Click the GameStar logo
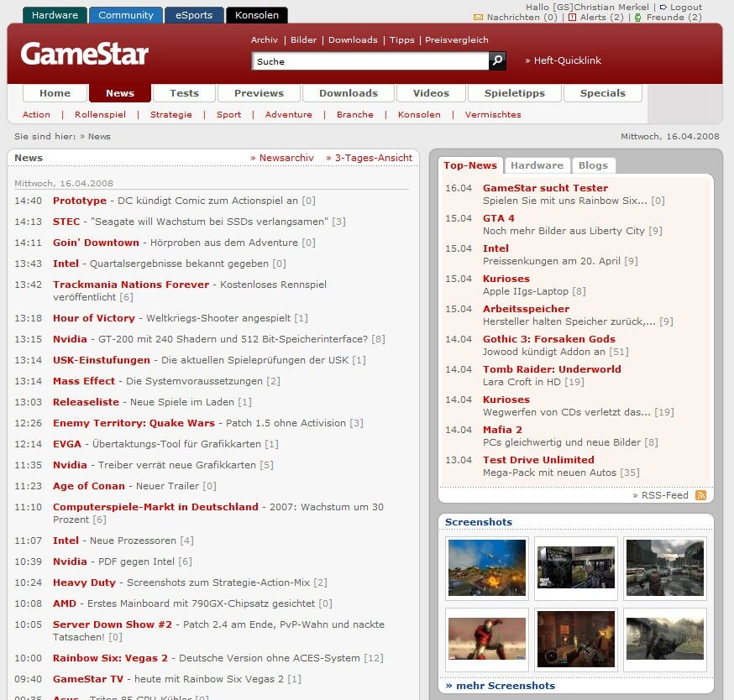The image size is (734, 700). [x=84, y=55]
